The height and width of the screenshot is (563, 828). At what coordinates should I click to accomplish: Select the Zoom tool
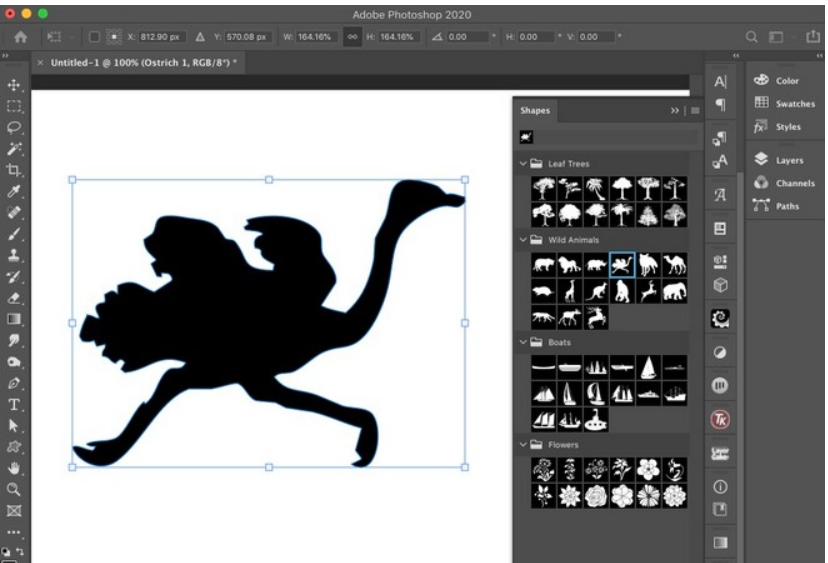tap(14, 490)
